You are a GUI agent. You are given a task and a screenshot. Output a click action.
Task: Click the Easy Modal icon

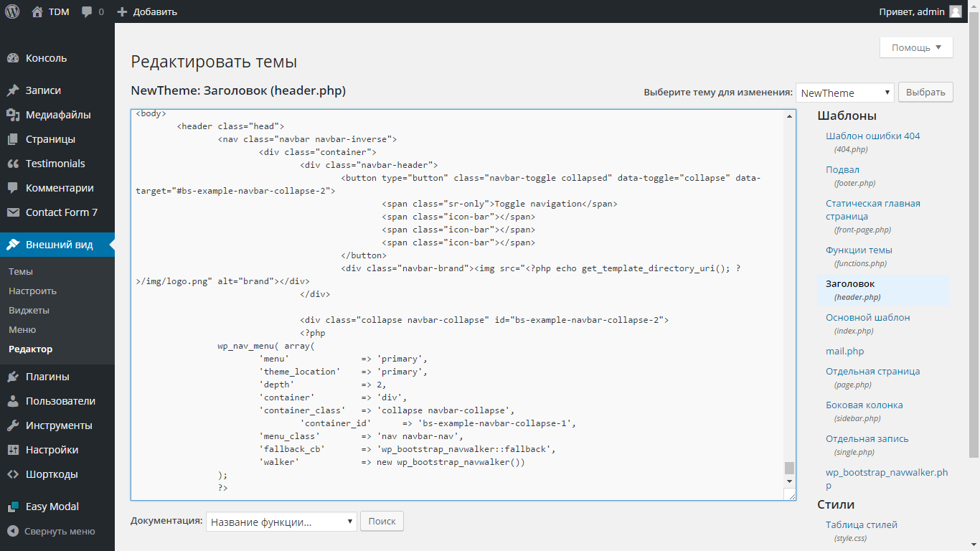[x=12, y=507]
